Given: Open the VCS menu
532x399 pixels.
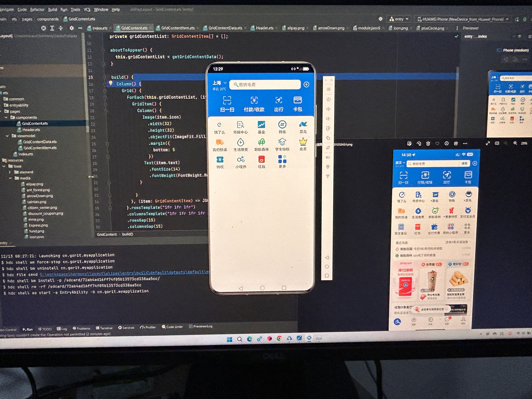Looking at the screenshot, I should coord(87,9).
